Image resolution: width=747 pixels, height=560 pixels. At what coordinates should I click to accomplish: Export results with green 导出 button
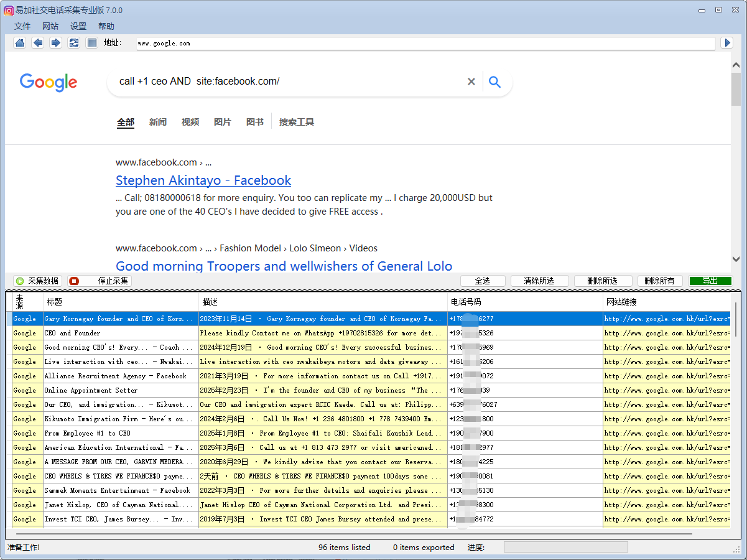coord(710,281)
